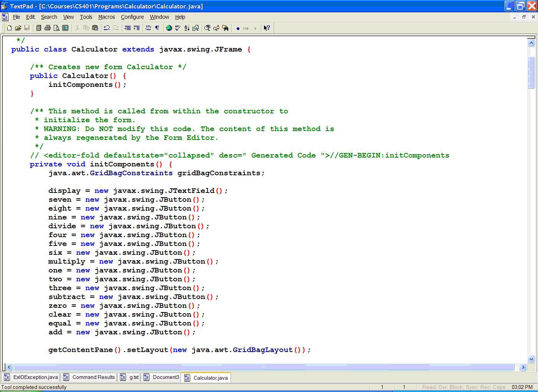Viewport: 538px width, 392px height.
Task: Click the Caps indicator in status bar
Action: (499, 387)
